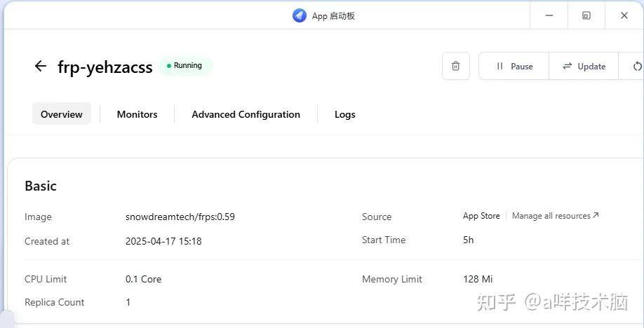Minimize the App launchpad window
The width and height of the screenshot is (644, 328).
coord(549,15)
